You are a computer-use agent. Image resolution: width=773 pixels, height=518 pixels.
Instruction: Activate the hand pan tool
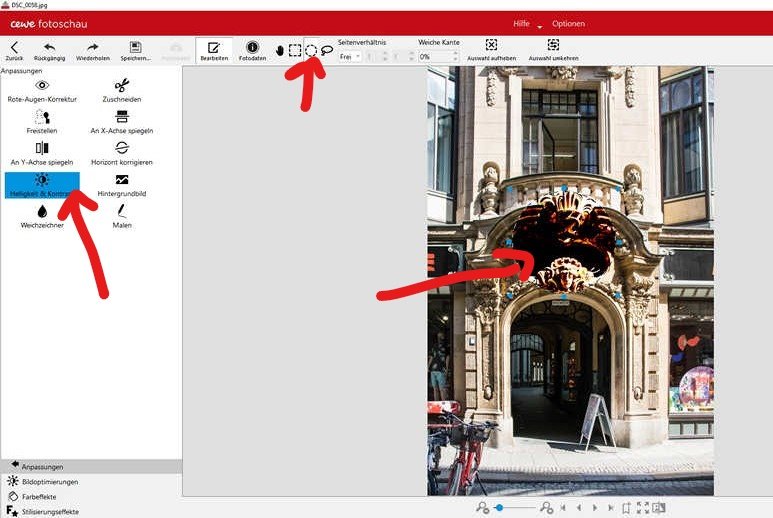(x=280, y=50)
